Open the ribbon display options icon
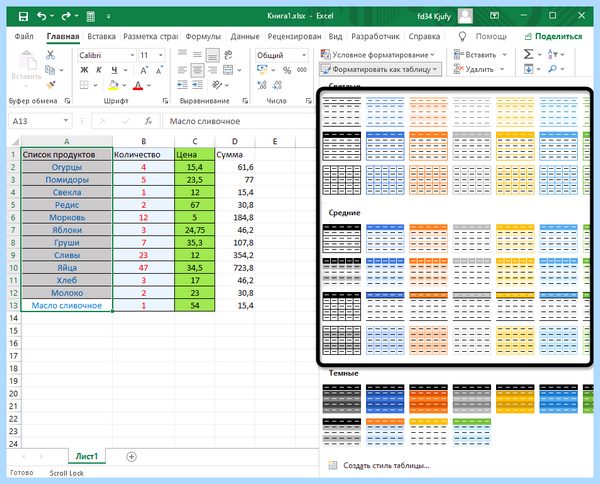The width and height of the screenshot is (600, 484). tap(494, 16)
